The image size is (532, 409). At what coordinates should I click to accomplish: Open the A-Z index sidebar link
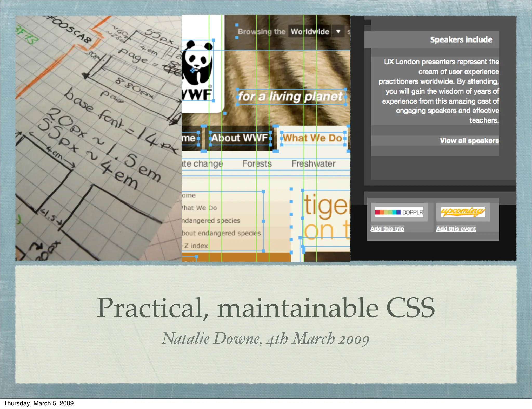point(195,246)
